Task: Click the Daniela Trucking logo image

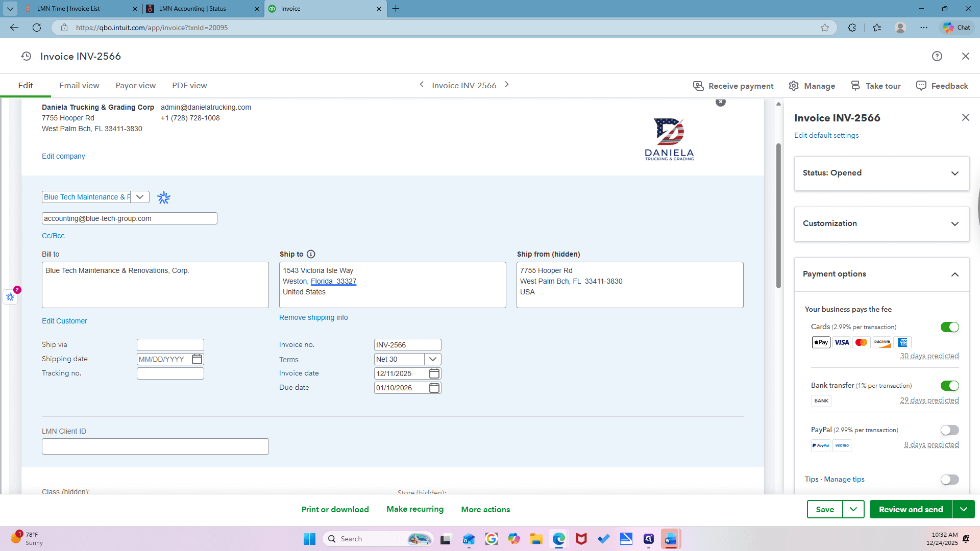Action: point(669,139)
